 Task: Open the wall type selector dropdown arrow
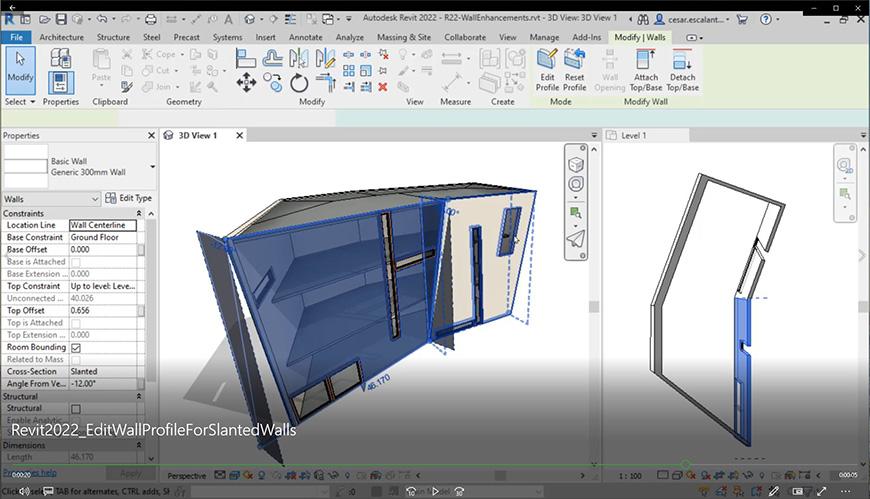coord(153,167)
